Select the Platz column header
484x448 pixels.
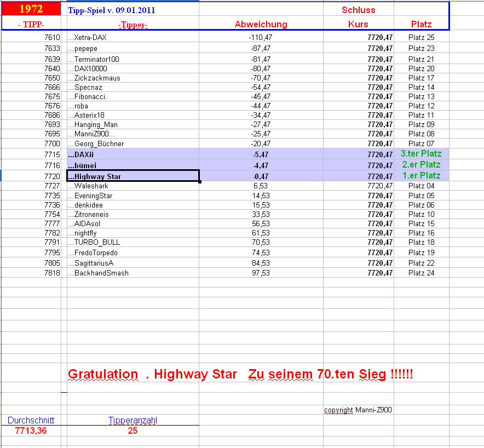click(x=422, y=24)
